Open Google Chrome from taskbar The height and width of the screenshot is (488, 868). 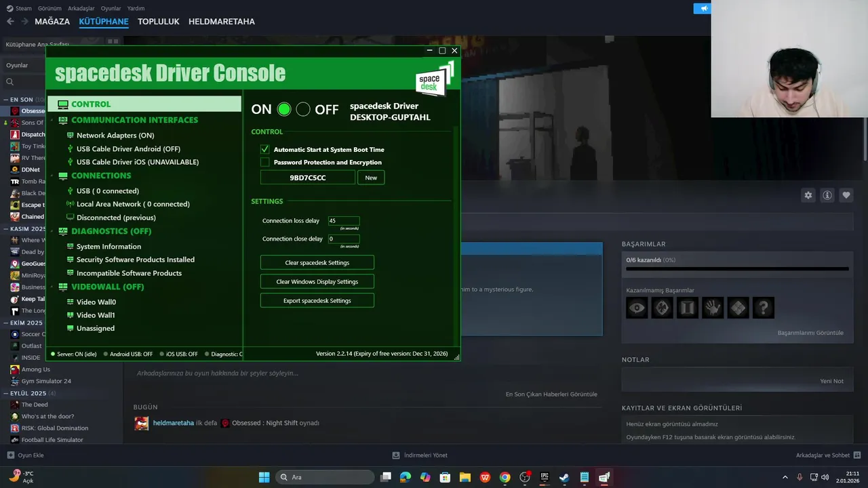(x=505, y=477)
